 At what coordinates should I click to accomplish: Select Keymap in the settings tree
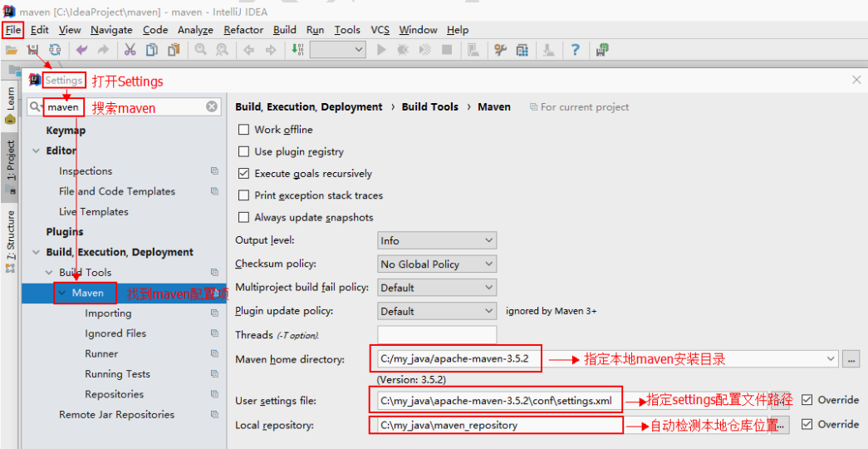coord(66,131)
